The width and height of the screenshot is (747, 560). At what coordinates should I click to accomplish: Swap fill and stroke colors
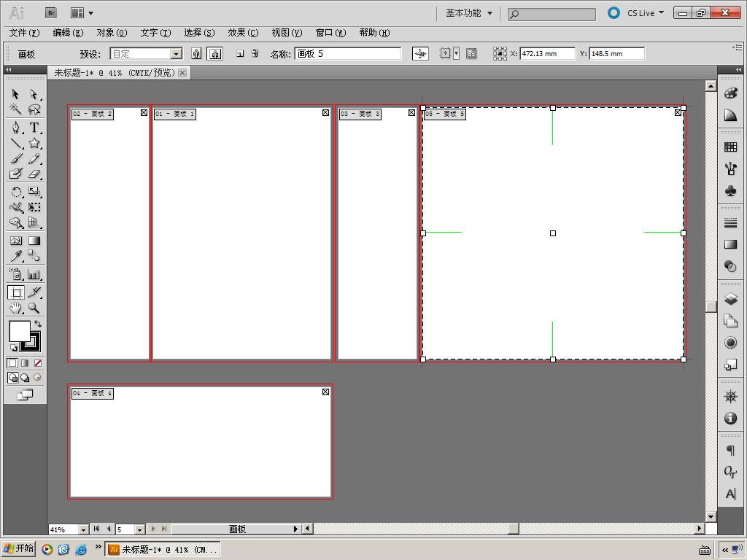pyautogui.click(x=38, y=324)
